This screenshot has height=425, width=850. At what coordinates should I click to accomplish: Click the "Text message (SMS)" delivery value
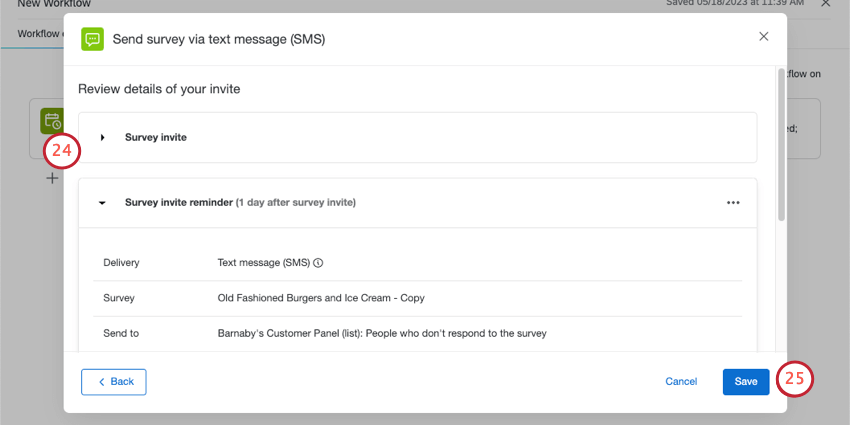point(264,263)
